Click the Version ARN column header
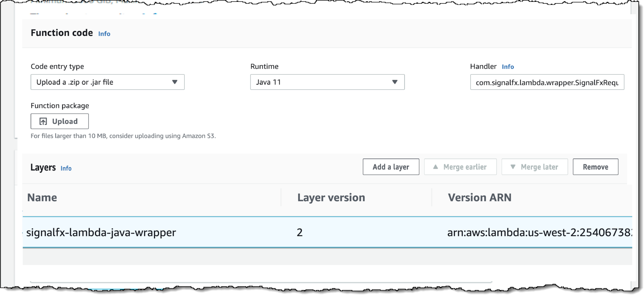 [480, 198]
